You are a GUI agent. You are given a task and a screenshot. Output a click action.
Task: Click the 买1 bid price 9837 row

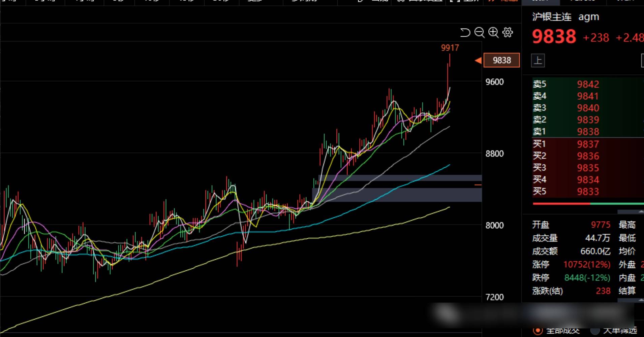pyautogui.click(x=588, y=144)
